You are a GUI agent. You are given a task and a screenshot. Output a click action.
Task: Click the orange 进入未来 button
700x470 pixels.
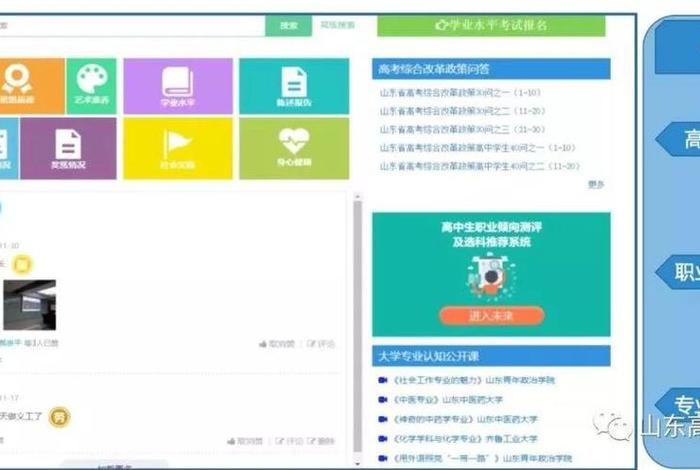(x=491, y=316)
